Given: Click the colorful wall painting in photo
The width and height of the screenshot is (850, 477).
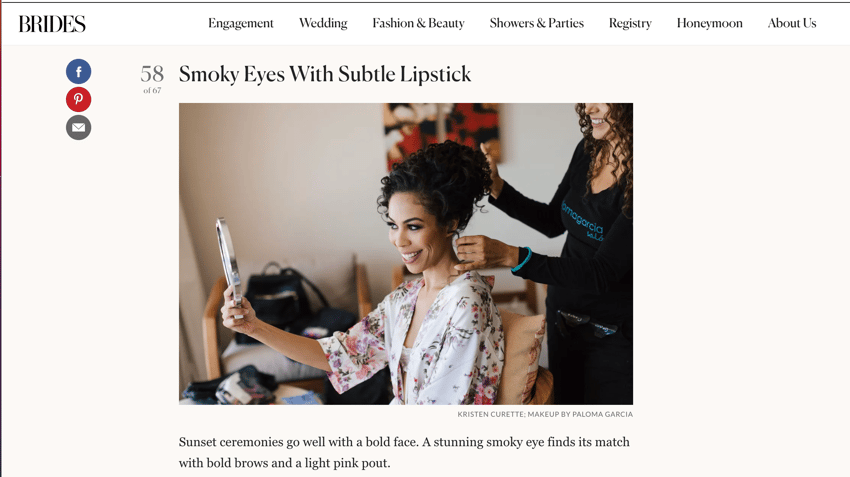Looking at the screenshot, I should pos(442,133).
